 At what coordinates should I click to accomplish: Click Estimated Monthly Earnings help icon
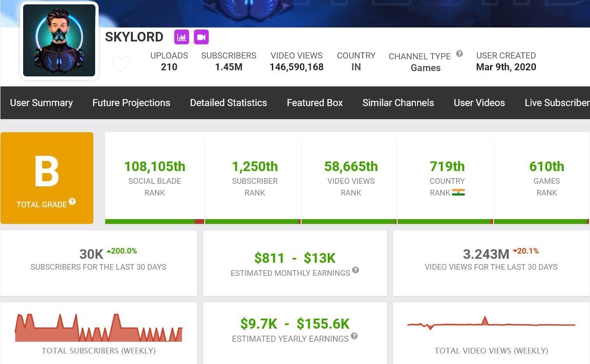(x=356, y=270)
